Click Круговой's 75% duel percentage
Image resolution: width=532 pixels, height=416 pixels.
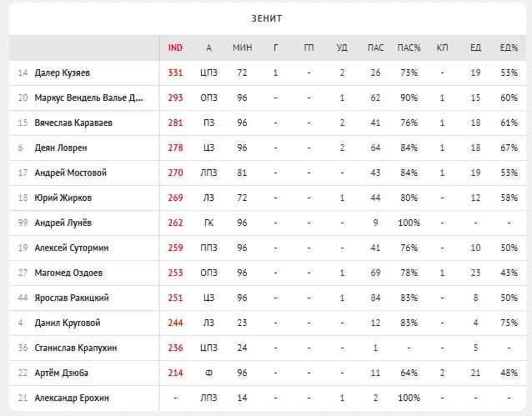click(x=509, y=323)
